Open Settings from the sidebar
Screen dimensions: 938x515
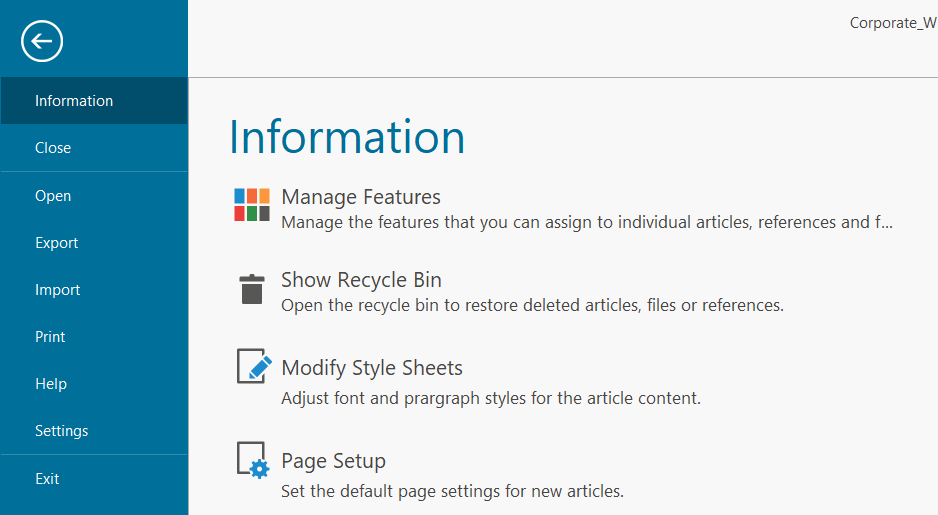(x=62, y=431)
